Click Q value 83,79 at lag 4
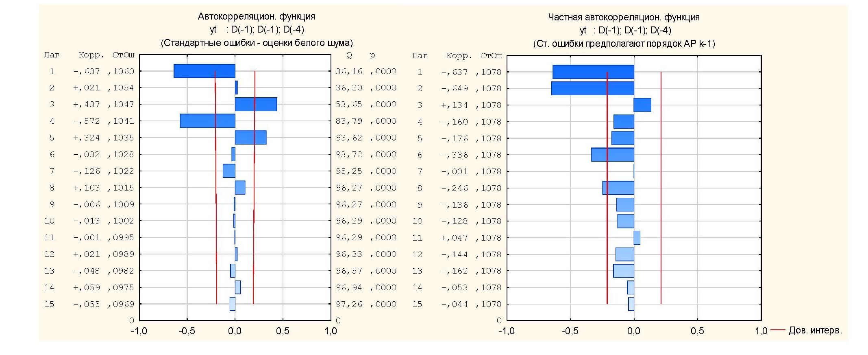The image size is (868, 355). [348, 121]
